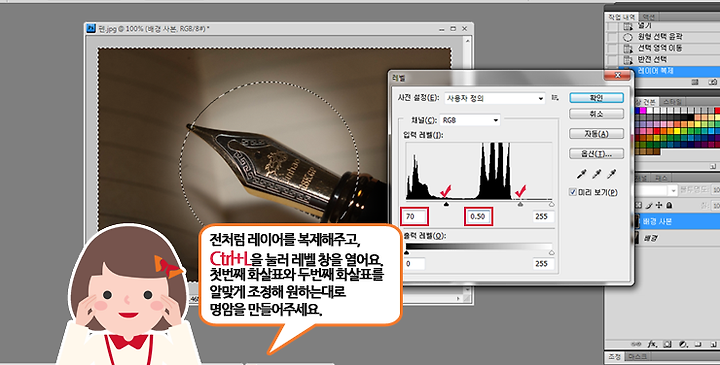Pick the gray point eyedropper in Levels
The width and height of the screenshot is (720, 365).
596,174
